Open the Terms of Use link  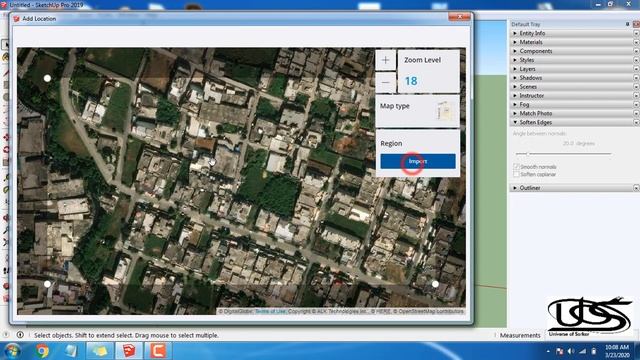click(x=270, y=311)
